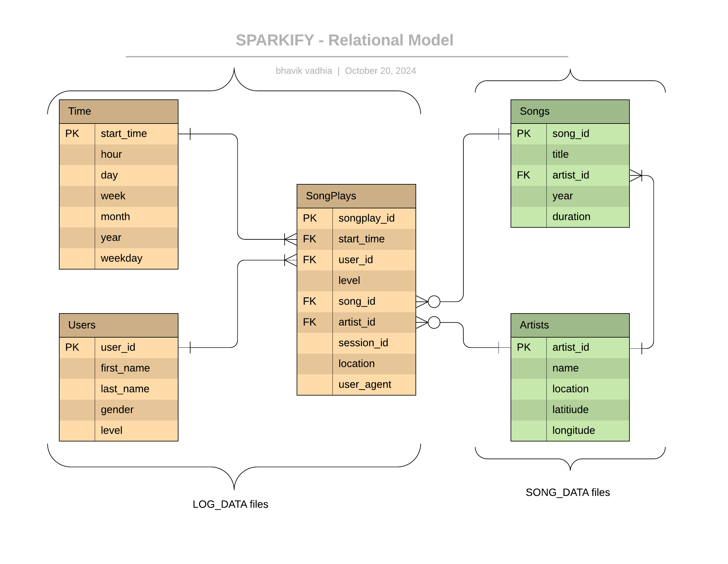The height and width of the screenshot is (564, 728).
Task: Click the crow's foot connector at Songs artist_id
Action: [x=636, y=175]
